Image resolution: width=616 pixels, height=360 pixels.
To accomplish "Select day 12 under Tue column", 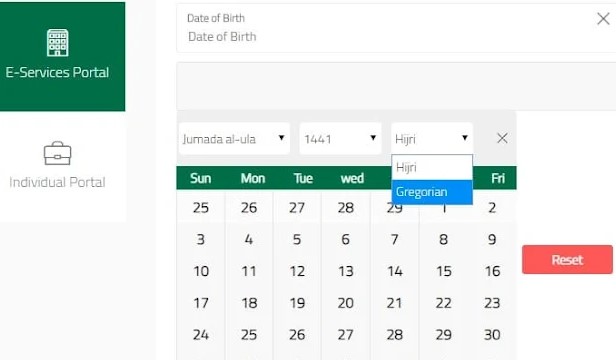I will (x=297, y=271).
